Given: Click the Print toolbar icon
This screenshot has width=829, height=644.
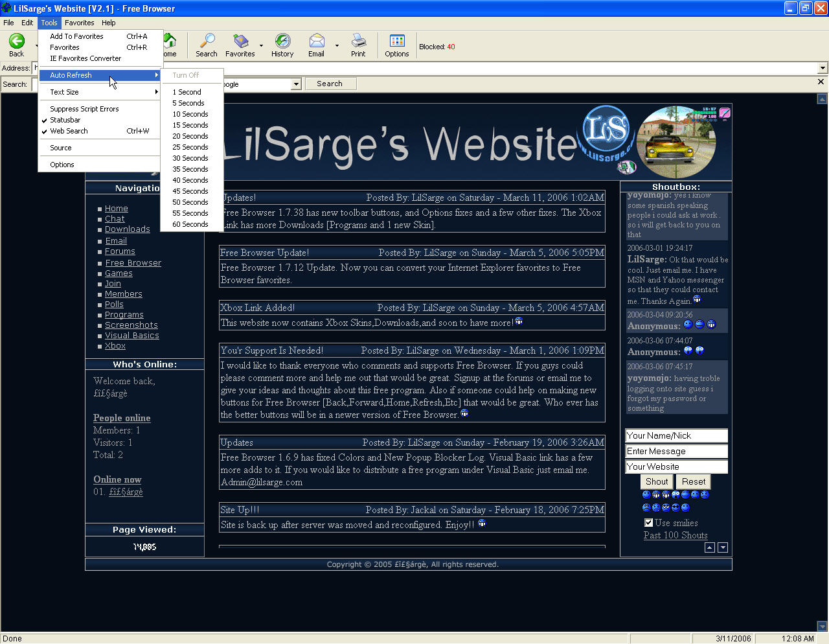Looking at the screenshot, I should [x=358, y=41].
